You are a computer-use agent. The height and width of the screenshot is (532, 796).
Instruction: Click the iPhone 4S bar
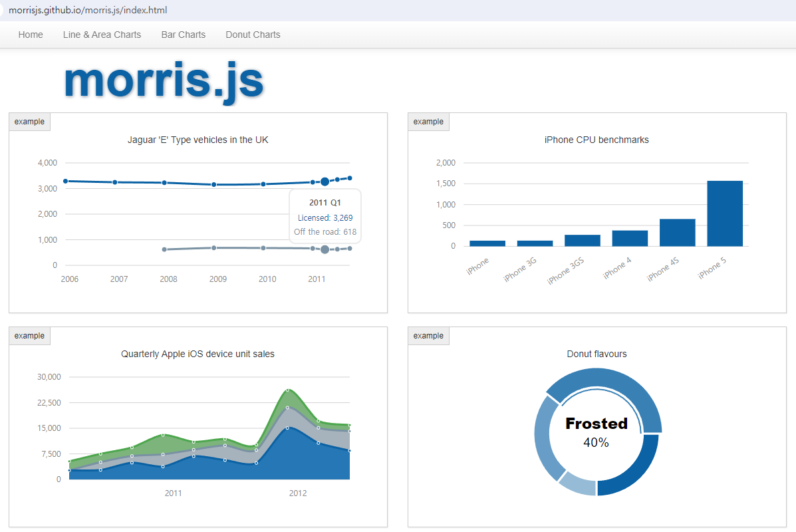pos(677,232)
